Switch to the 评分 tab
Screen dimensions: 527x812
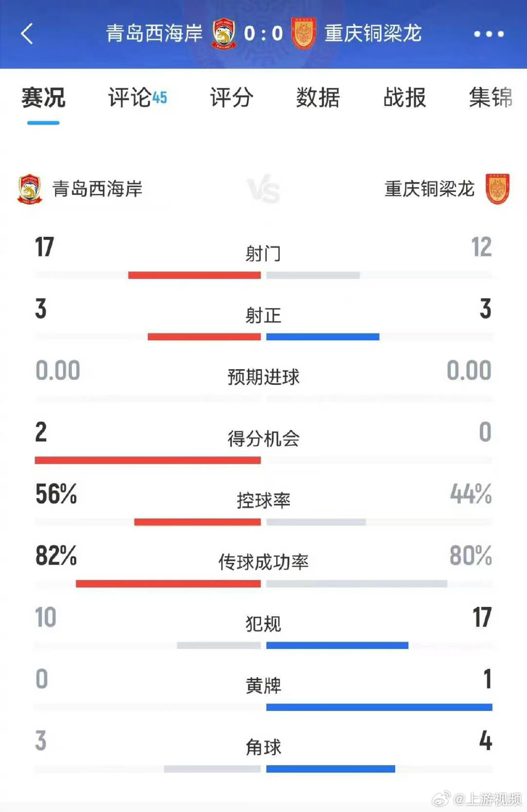[231, 97]
